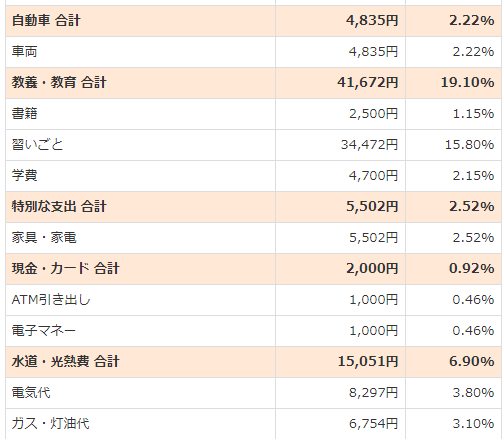Click the 家具・家電 subcategory label
The width and height of the screenshot is (504, 439).
(x=44, y=238)
